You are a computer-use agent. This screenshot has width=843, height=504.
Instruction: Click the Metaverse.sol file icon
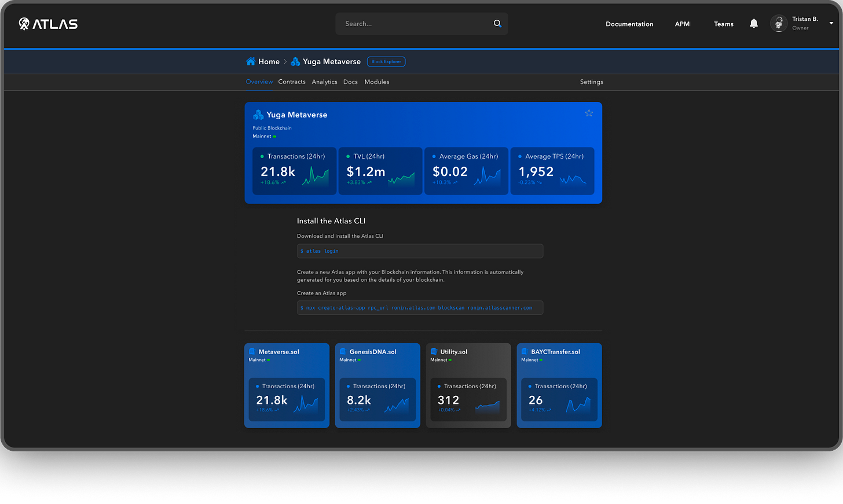point(252,351)
